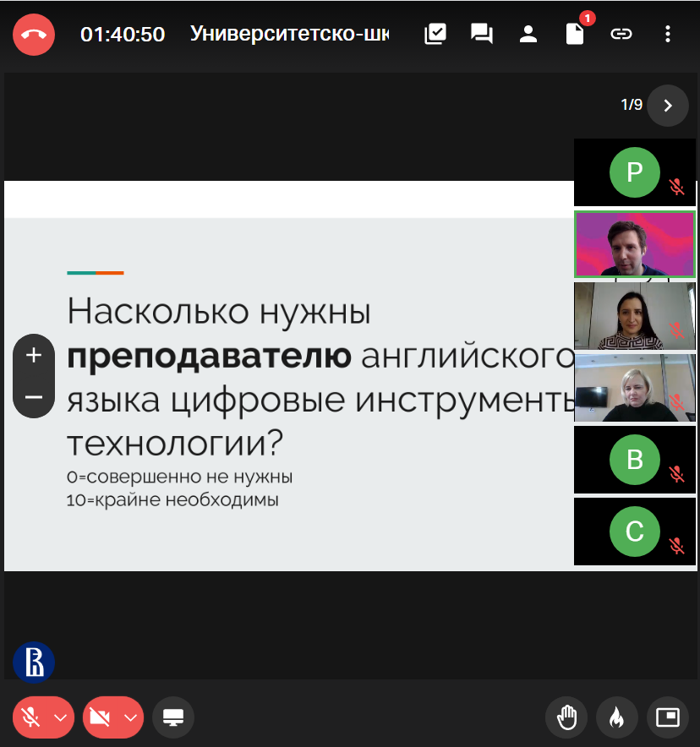Raise hand using the hand icon

(x=566, y=717)
